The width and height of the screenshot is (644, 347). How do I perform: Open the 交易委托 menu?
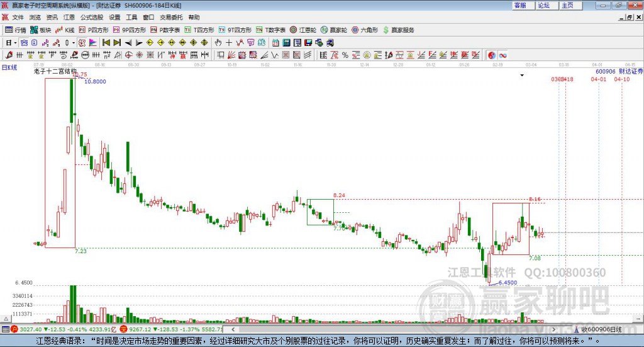[171, 17]
